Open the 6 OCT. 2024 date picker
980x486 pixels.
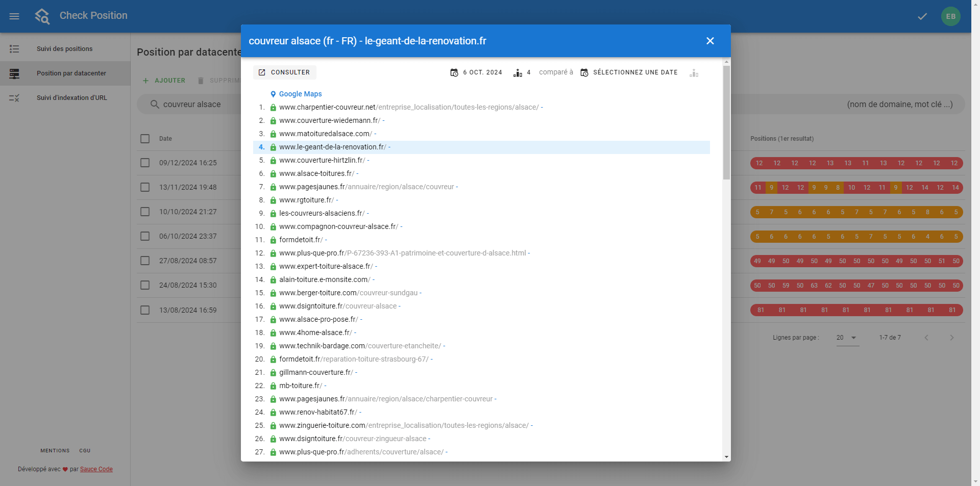click(x=476, y=72)
